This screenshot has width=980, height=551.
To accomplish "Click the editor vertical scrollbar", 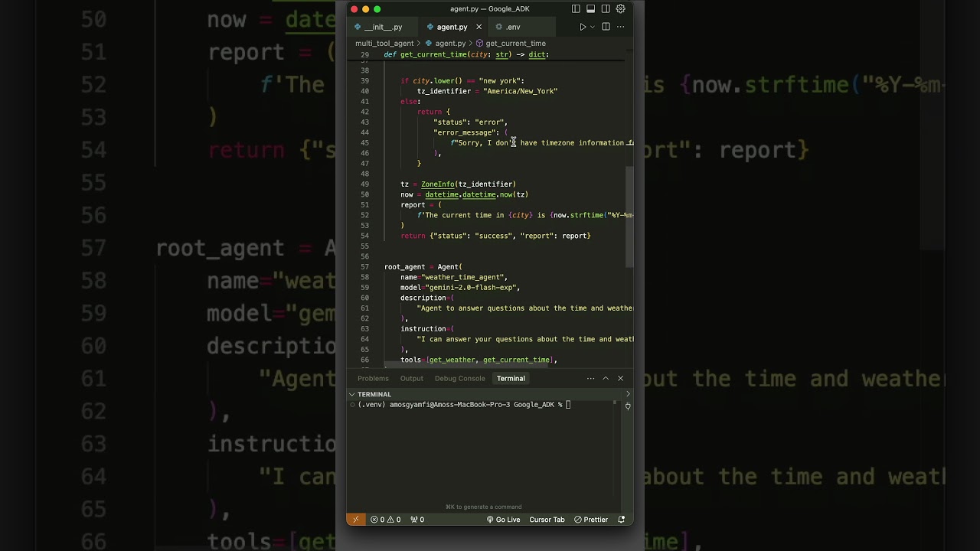I will [x=630, y=216].
